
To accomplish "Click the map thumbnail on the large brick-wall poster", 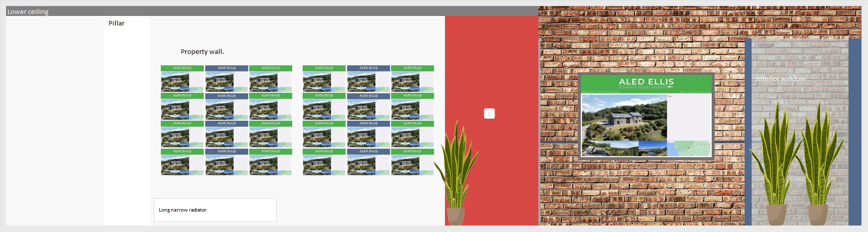I will coord(688,148).
